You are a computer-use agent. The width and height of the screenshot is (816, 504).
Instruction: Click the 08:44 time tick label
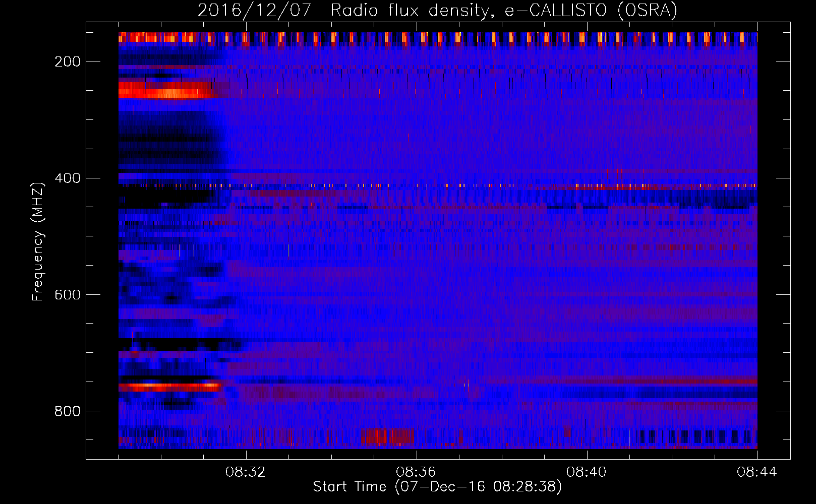pos(757,472)
